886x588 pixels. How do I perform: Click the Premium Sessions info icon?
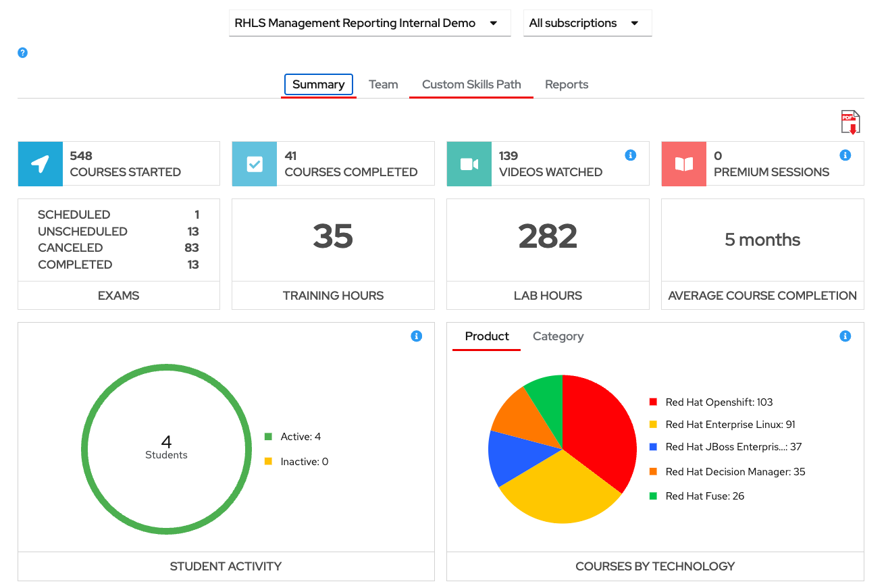845,155
